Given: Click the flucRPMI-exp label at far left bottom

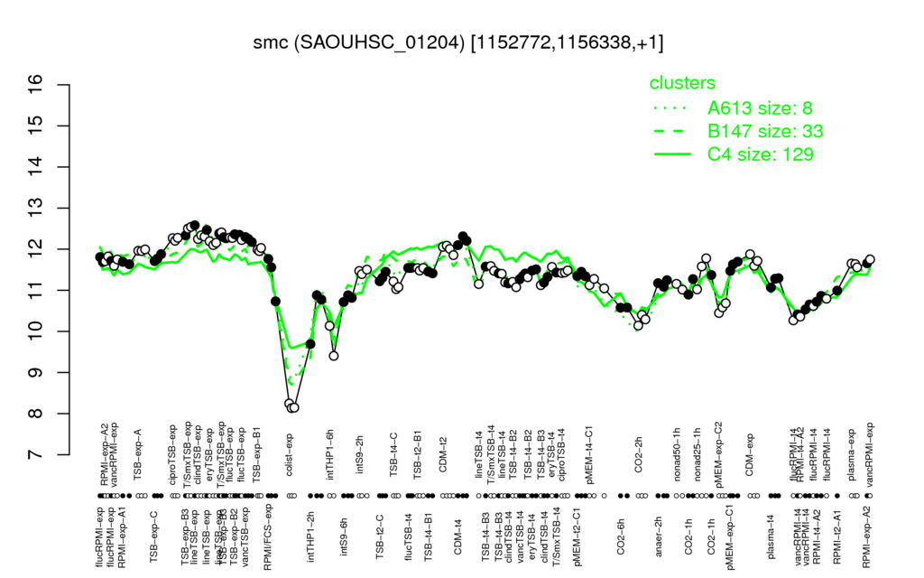Looking at the screenshot, I should click(x=99, y=537).
